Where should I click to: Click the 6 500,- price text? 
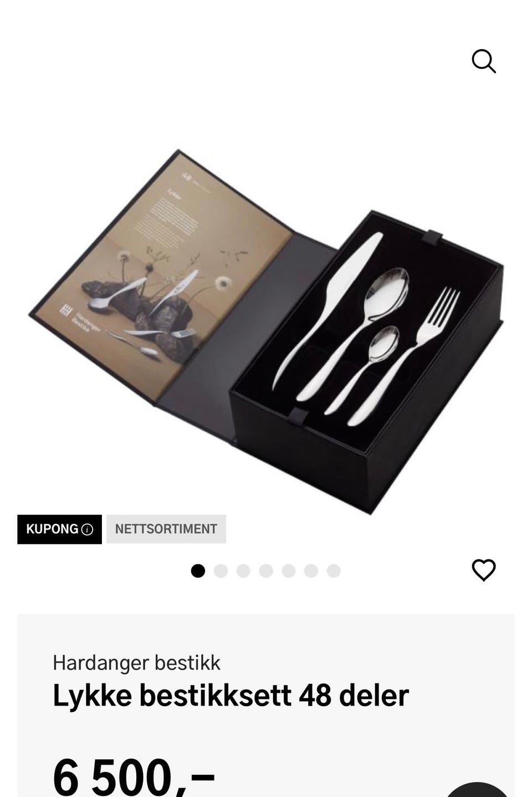(x=134, y=777)
